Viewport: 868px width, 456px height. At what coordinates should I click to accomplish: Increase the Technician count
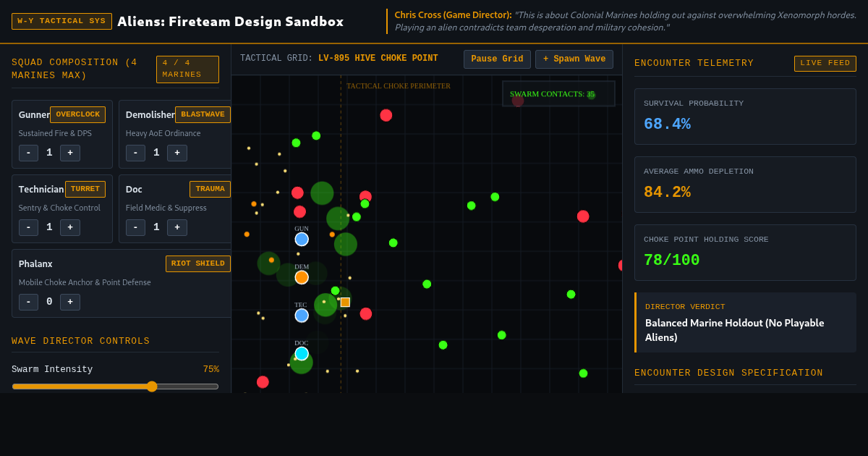70,227
